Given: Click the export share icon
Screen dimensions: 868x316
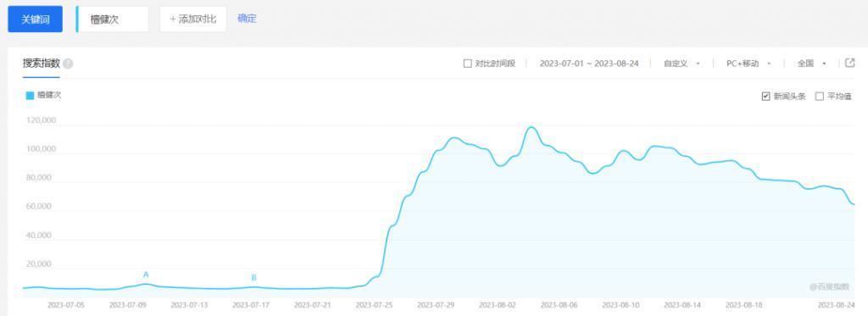Looking at the screenshot, I should click(x=849, y=63).
